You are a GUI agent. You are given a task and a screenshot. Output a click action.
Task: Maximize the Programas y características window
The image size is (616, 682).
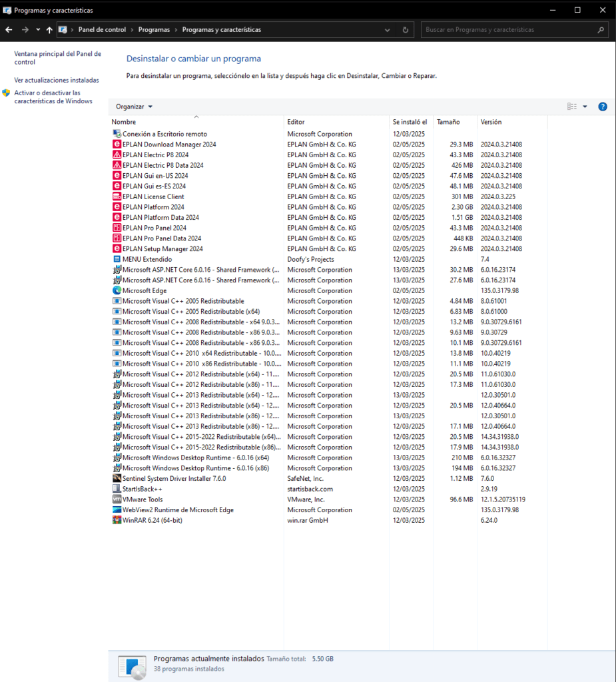pos(577,10)
